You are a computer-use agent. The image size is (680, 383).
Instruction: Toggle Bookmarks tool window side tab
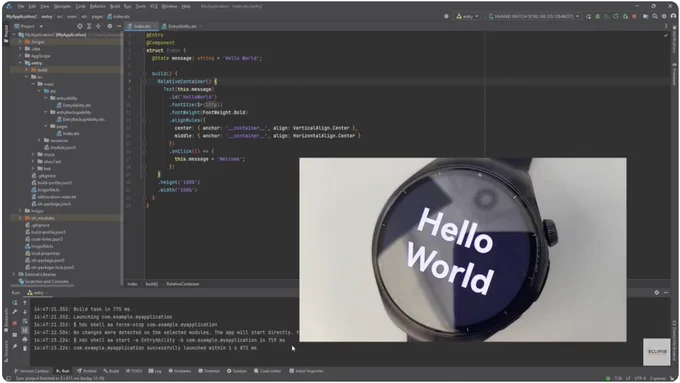pyautogui.click(x=6, y=320)
